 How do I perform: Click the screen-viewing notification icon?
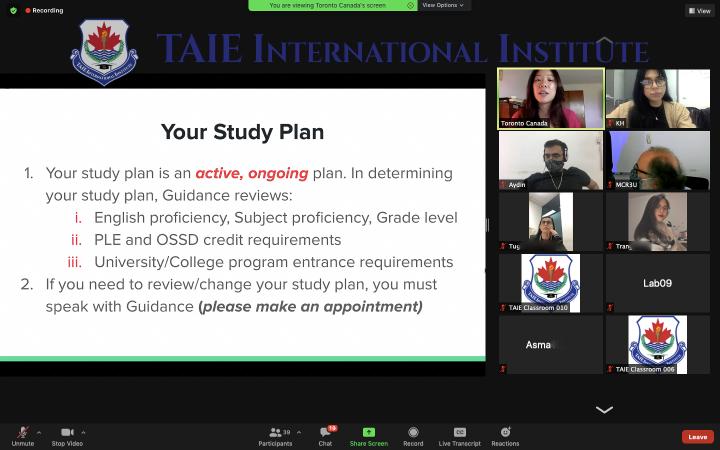tap(411, 5)
